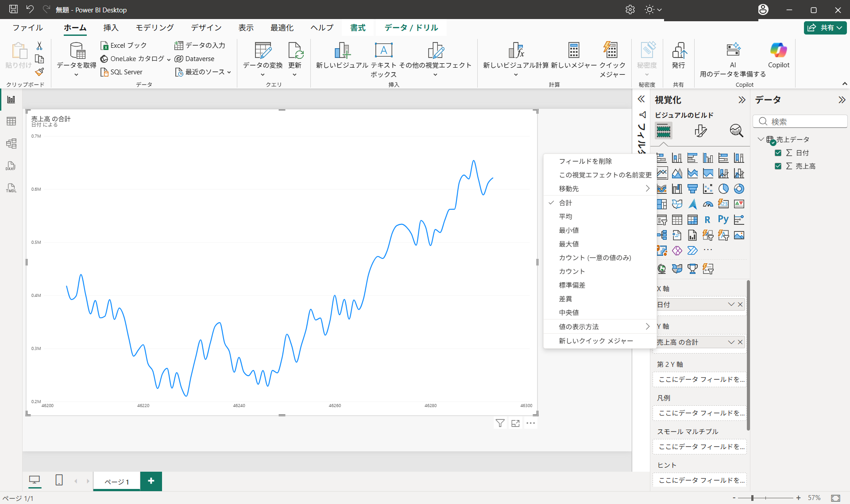850x504 pixels.
Task: Open the Model view icon in sidebar
Action: 11,143
